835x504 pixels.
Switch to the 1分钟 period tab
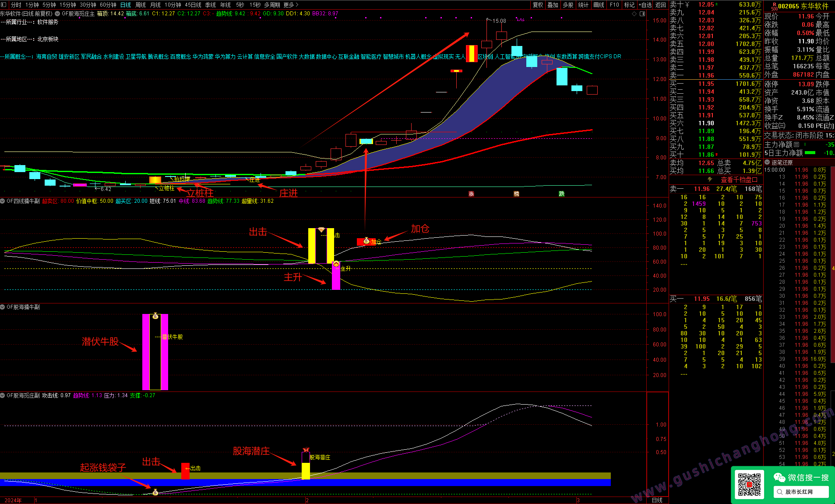32,5
